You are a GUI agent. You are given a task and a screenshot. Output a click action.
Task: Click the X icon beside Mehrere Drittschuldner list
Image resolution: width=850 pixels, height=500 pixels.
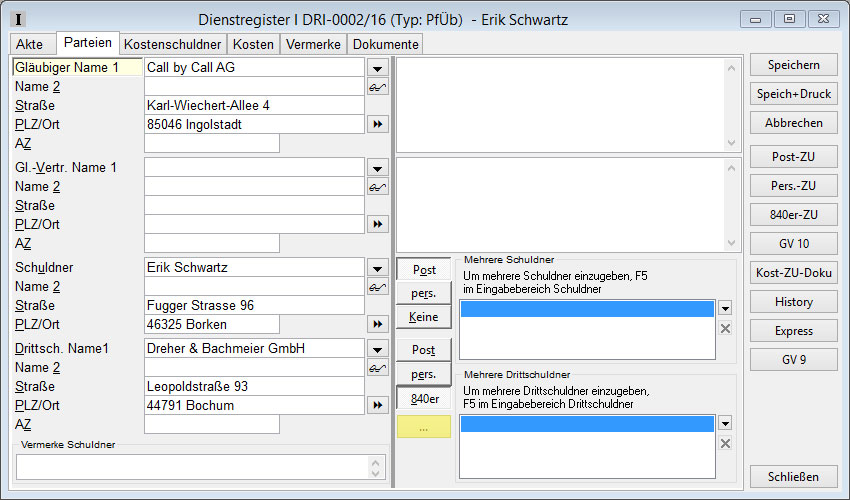[x=726, y=444]
